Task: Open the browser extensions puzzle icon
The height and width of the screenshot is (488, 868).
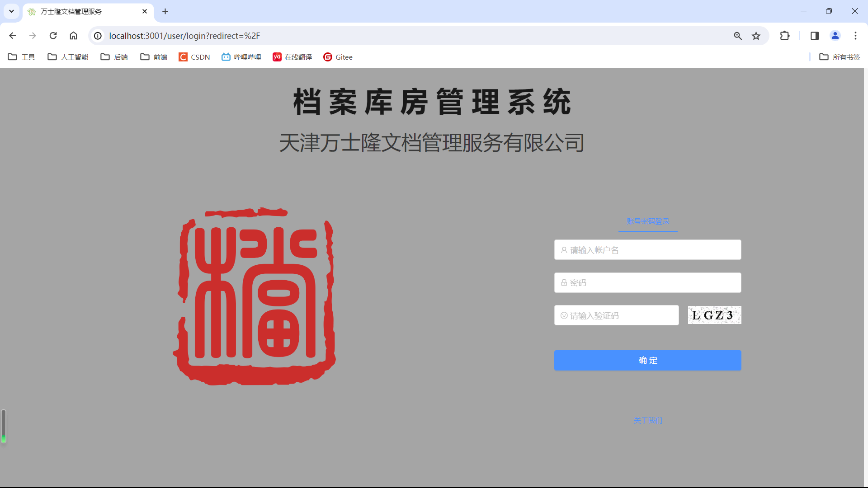Action: pos(785,36)
